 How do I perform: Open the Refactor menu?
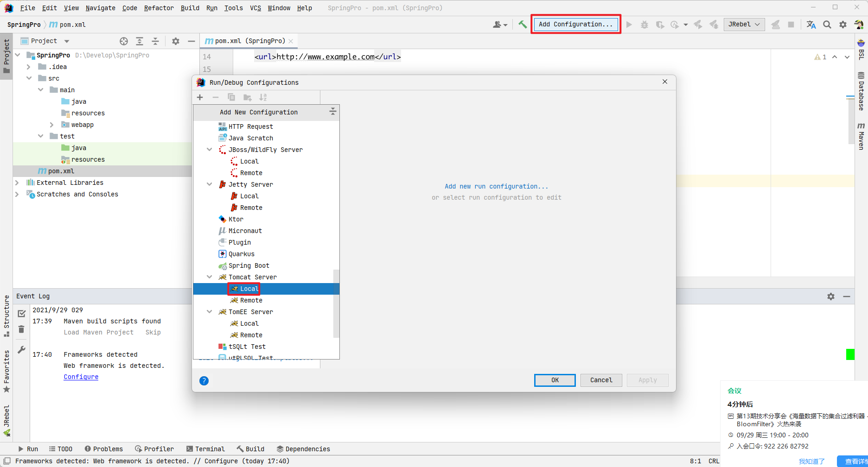[159, 8]
